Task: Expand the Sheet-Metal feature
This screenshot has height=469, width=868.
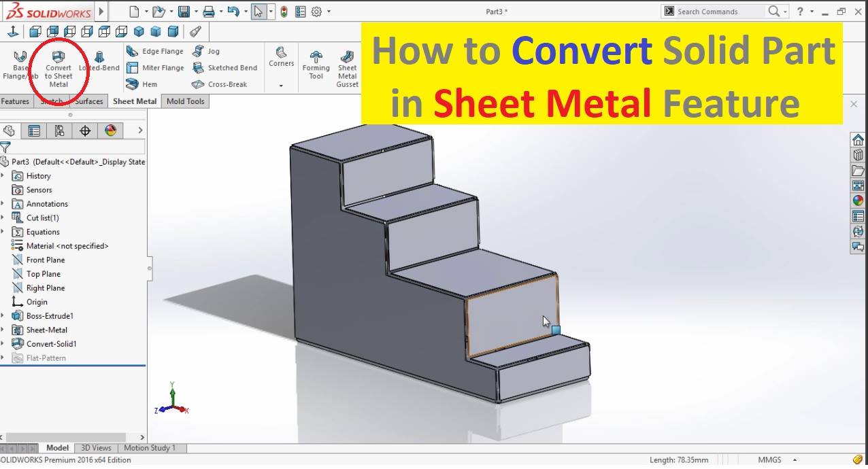Action: tap(3, 330)
